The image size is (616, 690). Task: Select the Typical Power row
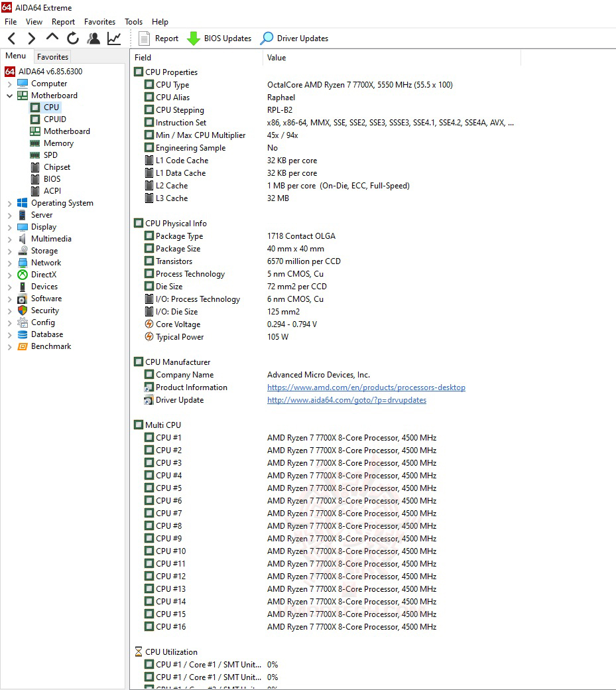click(x=326, y=337)
